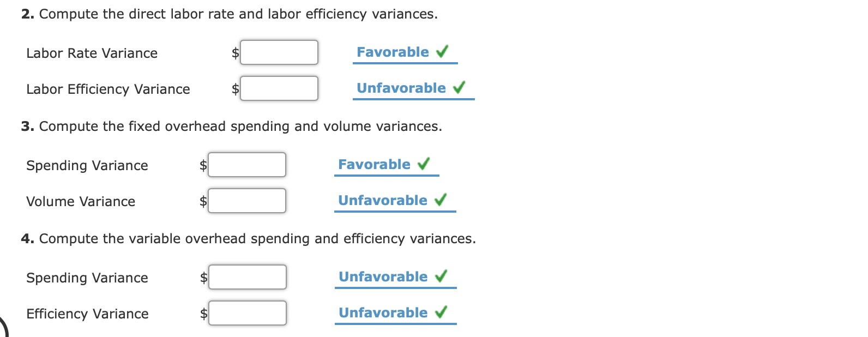Screen dimensions: 868x337
Task: Click the green checkmark next to fixed Spending Favorable
Action: 424,164
